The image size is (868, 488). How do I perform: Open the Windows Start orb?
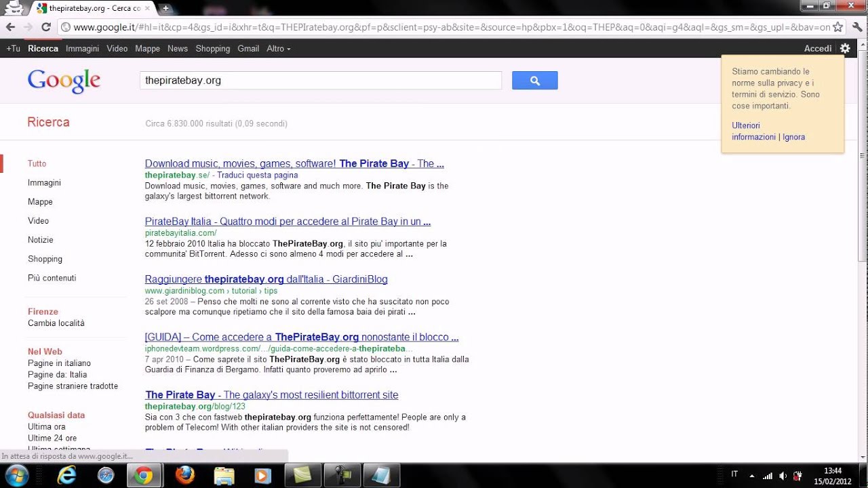(x=16, y=475)
